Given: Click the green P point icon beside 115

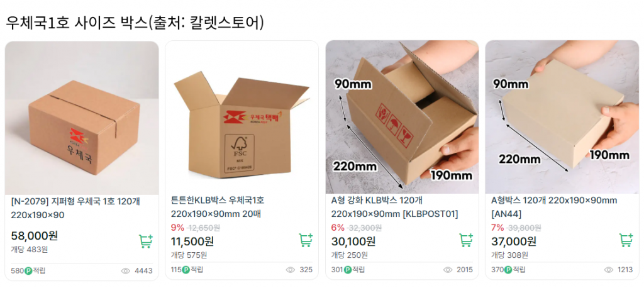Looking at the screenshot, I should pos(186,270).
